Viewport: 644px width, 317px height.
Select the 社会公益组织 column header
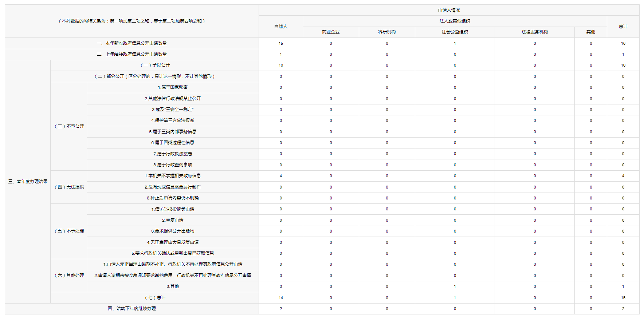[x=455, y=32]
